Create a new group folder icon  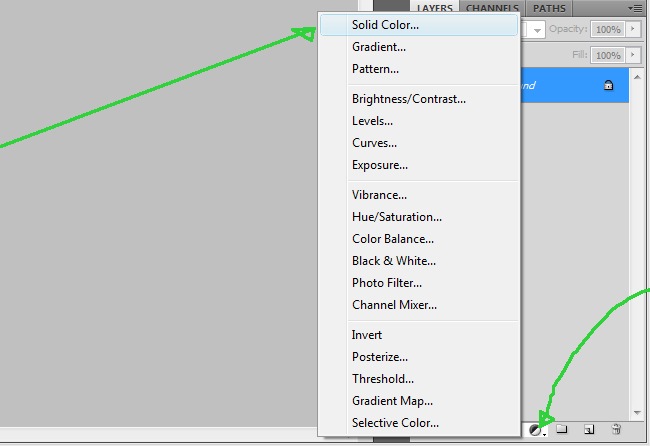[562, 429]
